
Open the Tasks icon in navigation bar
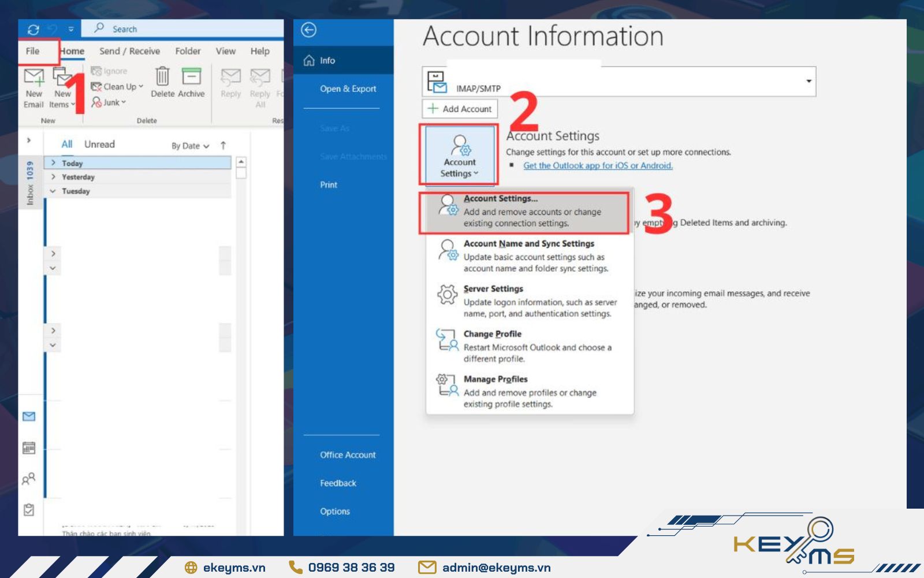pyautogui.click(x=28, y=510)
